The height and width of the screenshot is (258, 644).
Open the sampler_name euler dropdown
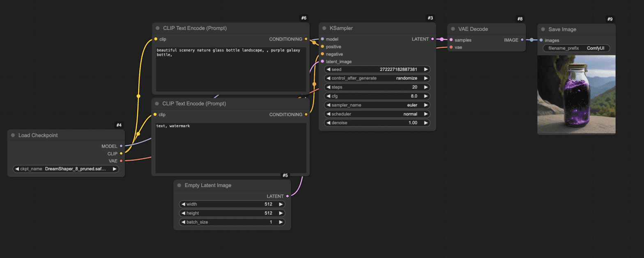[377, 105]
